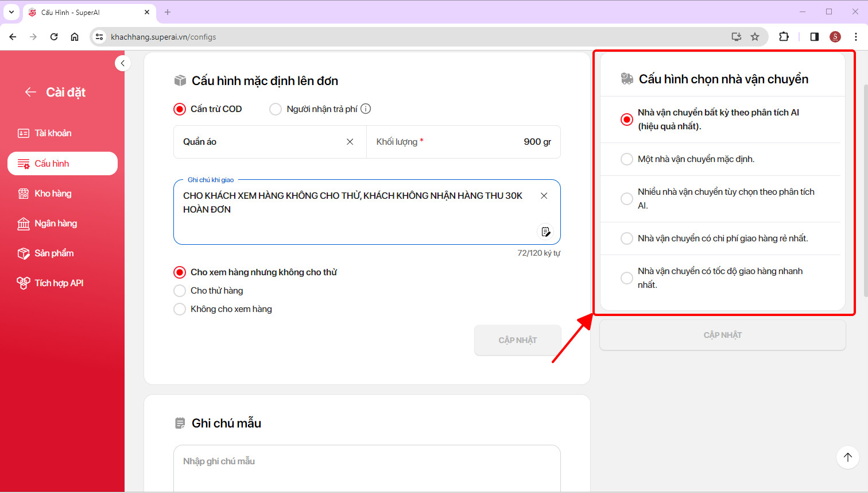Open the Chrome profile avatar
The image size is (868, 493).
point(835,37)
